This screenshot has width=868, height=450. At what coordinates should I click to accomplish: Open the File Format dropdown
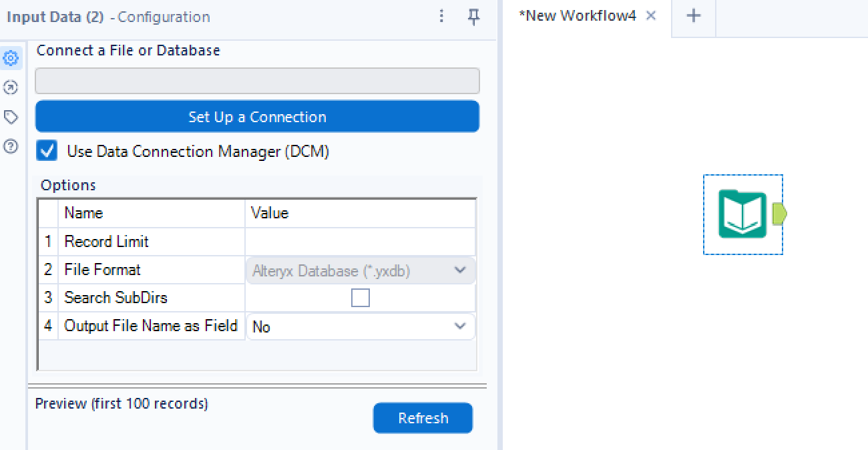pos(361,270)
